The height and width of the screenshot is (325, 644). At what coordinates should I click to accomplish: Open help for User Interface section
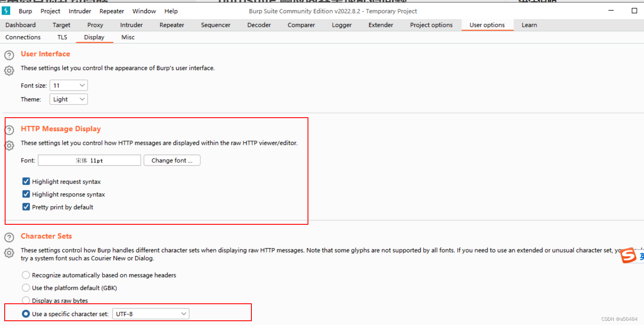click(9, 55)
